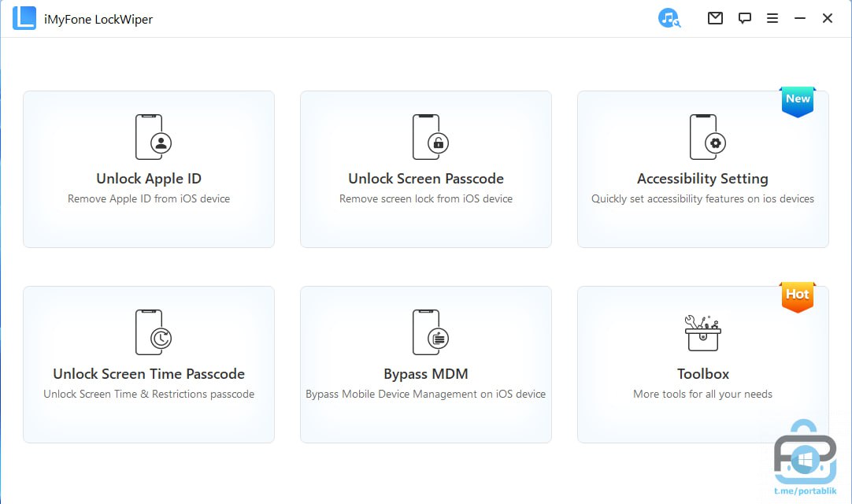Click the Toolbox icon
This screenshot has height=504, width=852.
702,333
